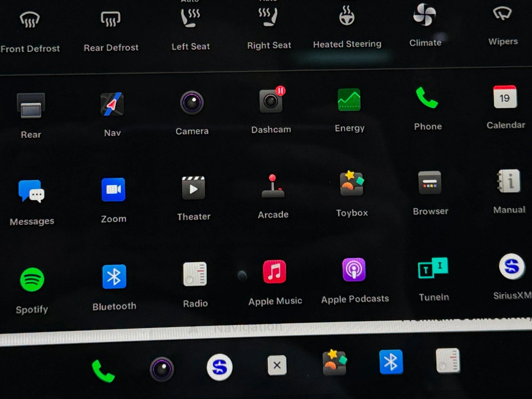Tap the red pause badge on Dashcam
The height and width of the screenshot is (399, 532).
pos(281,91)
